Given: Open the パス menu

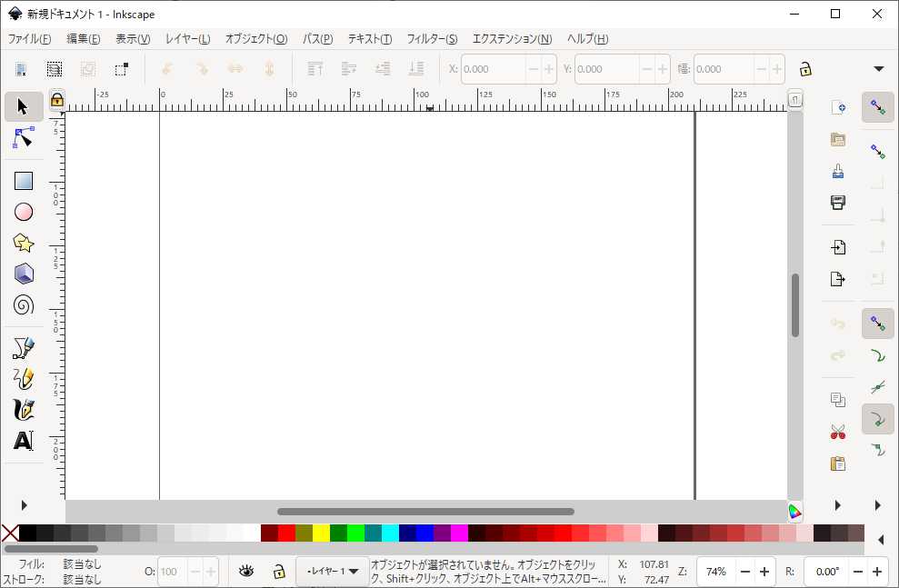Looking at the screenshot, I should coord(316,39).
